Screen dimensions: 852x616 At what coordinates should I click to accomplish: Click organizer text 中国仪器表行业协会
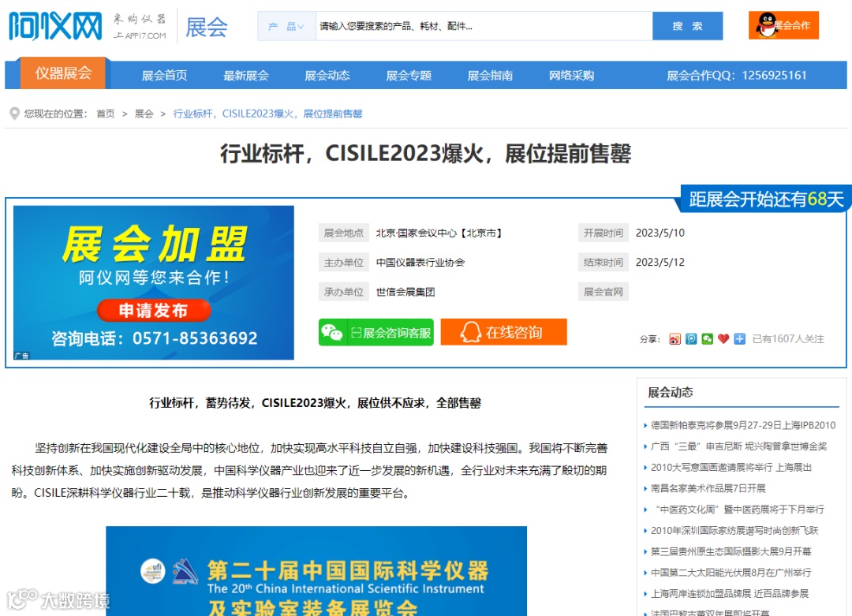[x=420, y=263]
